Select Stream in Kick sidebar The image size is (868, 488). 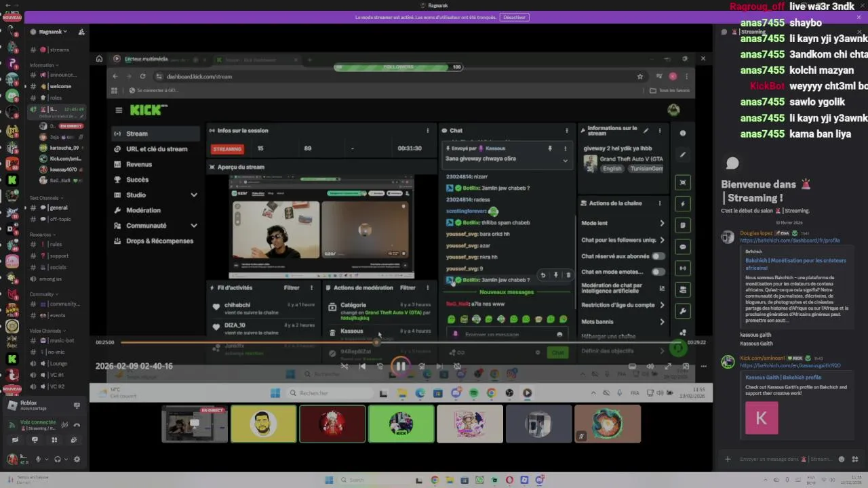[155, 134]
